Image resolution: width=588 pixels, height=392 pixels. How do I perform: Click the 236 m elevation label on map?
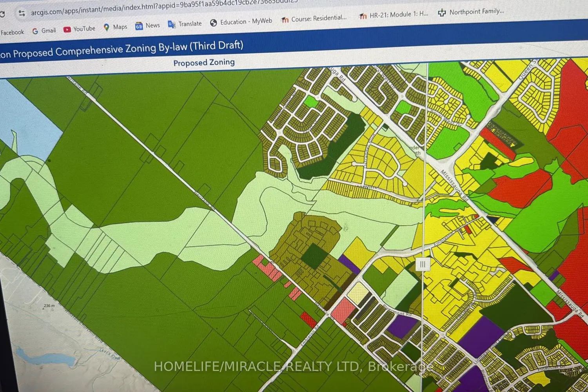coord(49,305)
